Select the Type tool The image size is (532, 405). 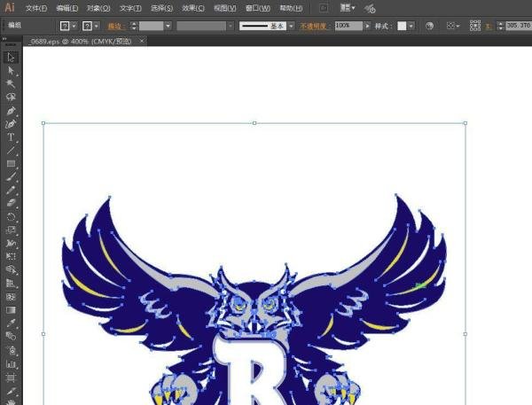click(11, 137)
